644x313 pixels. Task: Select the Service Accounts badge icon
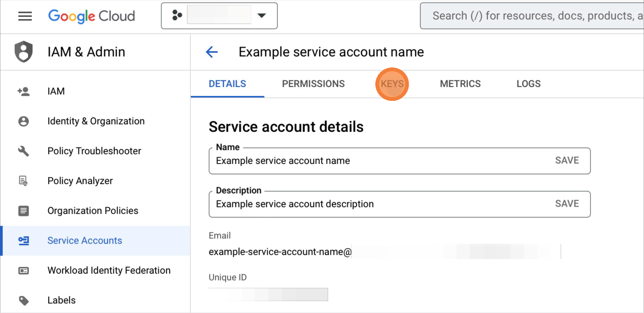23,240
